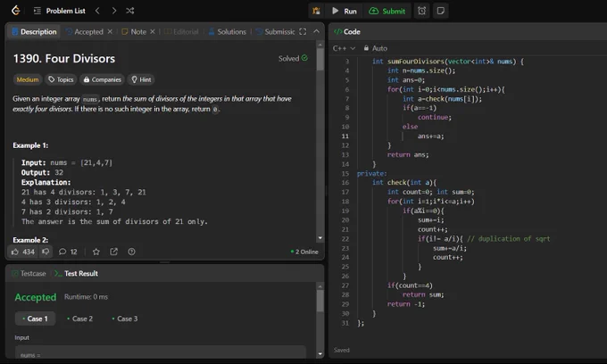Click the private: keyword on line 15

371,173
